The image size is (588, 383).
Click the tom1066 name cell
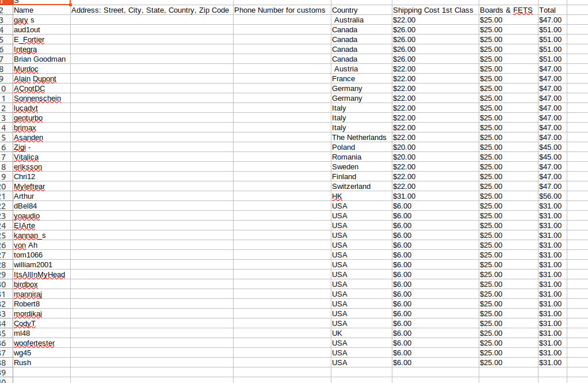point(41,255)
